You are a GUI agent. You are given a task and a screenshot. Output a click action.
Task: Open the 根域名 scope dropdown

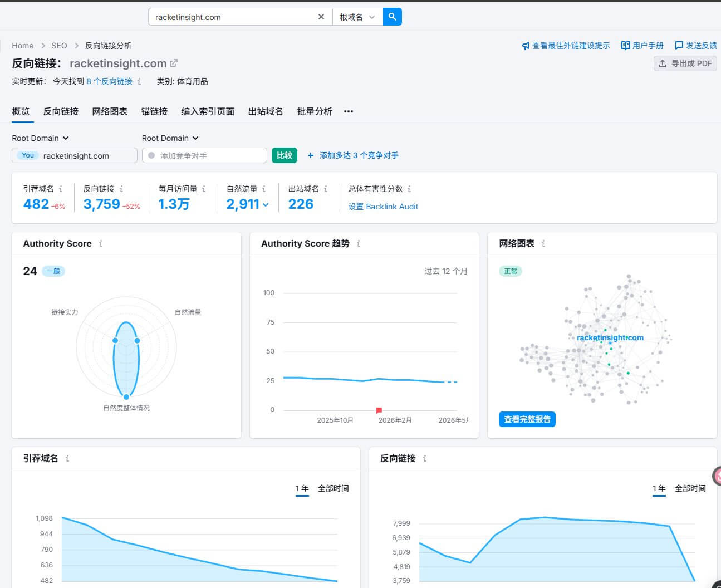pyautogui.click(x=357, y=17)
